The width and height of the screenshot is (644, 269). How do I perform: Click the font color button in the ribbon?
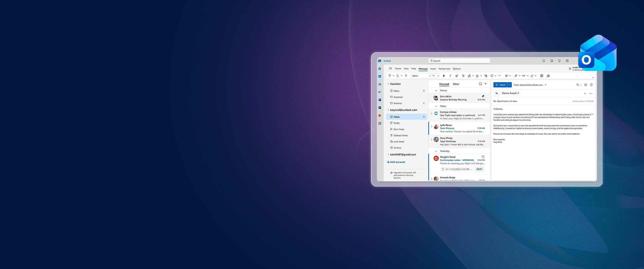pos(477,76)
